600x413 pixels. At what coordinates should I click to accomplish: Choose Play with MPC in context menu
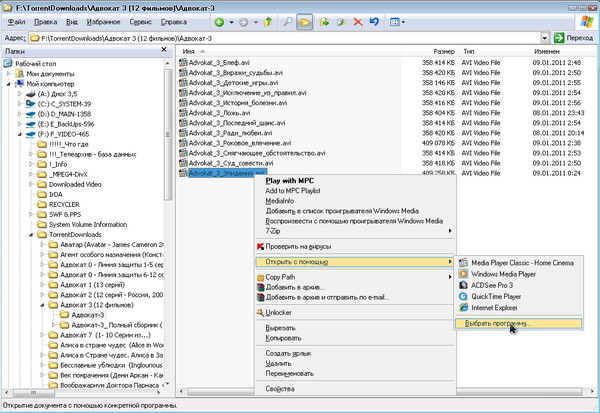click(x=290, y=181)
